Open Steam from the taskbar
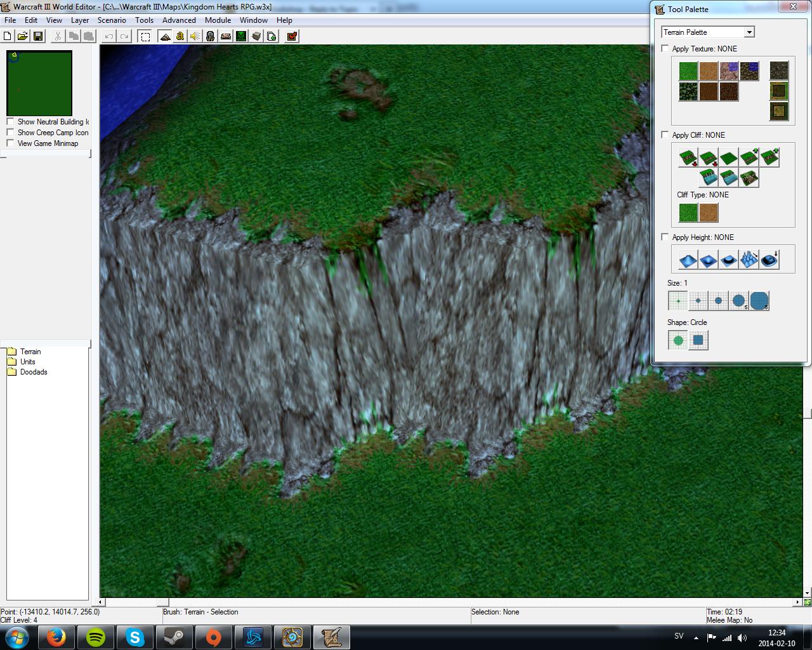The height and width of the screenshot is (650, 812). pyautogui.click(x=174, y=637)
